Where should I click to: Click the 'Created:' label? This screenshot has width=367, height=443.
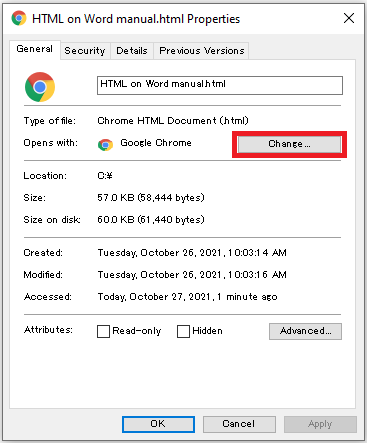43,253
